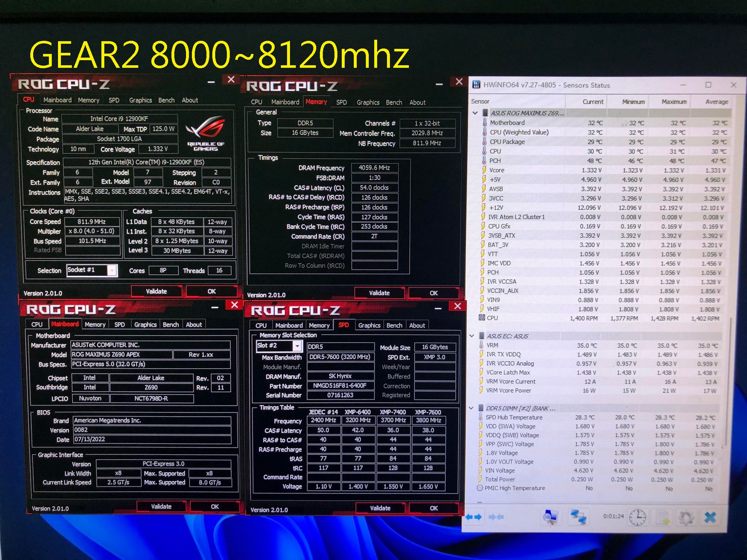747x560 pixels.
Task: Click lightning icon beside Total Power row
Action: (x=480, y=479)
